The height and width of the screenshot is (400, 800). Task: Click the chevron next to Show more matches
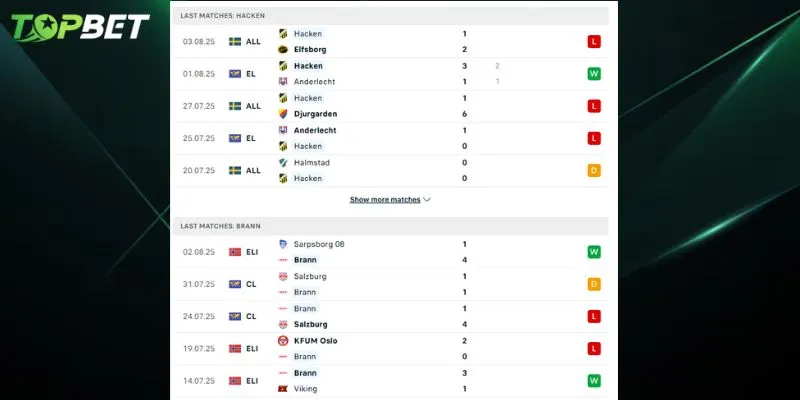click(427, 200)
